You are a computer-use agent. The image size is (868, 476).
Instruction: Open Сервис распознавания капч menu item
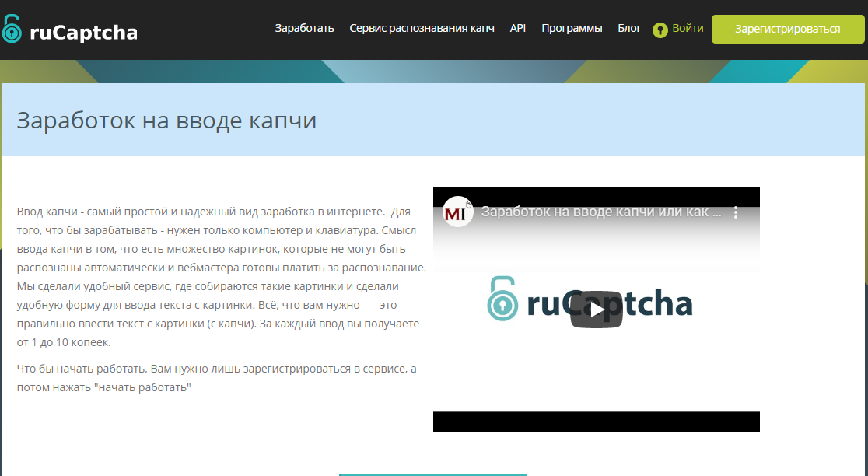coord(422,28)
